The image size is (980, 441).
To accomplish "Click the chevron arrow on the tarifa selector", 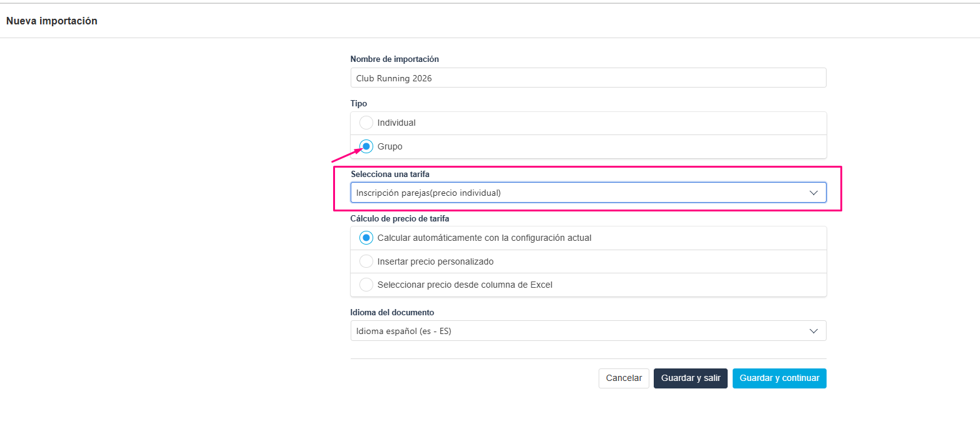I will [813, 193].
